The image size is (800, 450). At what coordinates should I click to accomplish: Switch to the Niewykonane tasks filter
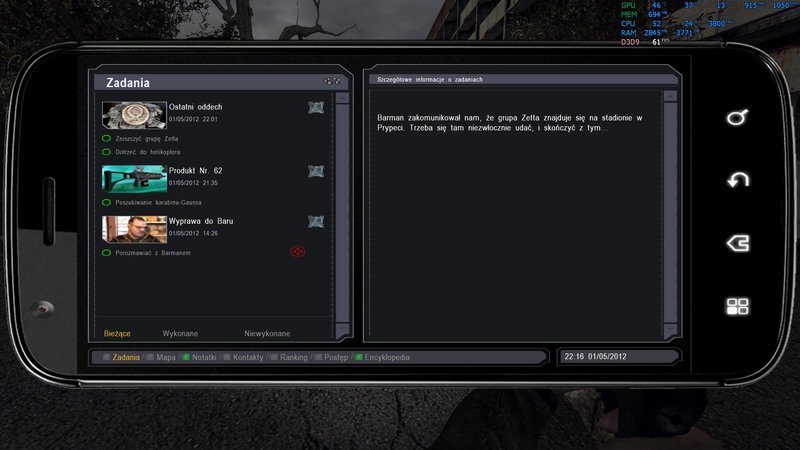pos(267,333)
